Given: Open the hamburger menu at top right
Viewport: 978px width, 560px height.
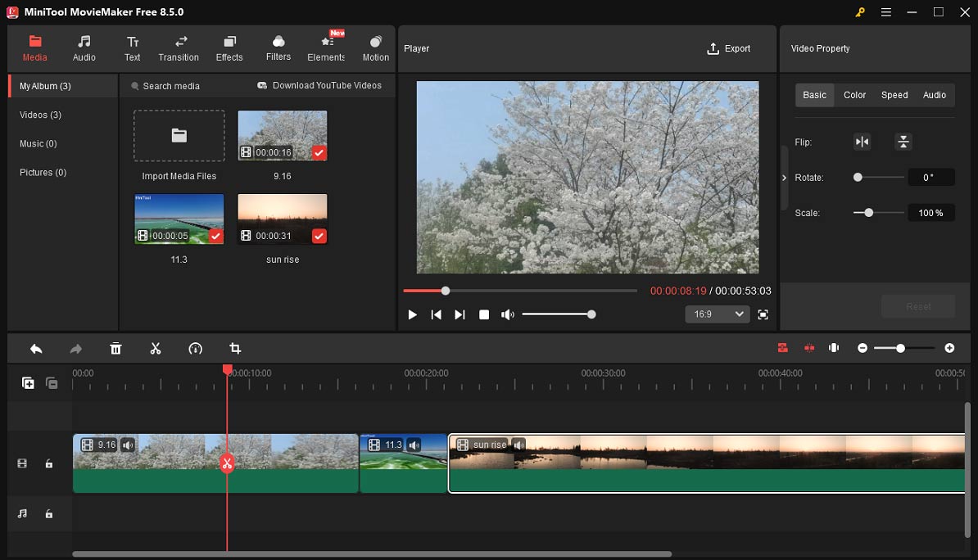Looking at the screenshot, I should (886, 12).
